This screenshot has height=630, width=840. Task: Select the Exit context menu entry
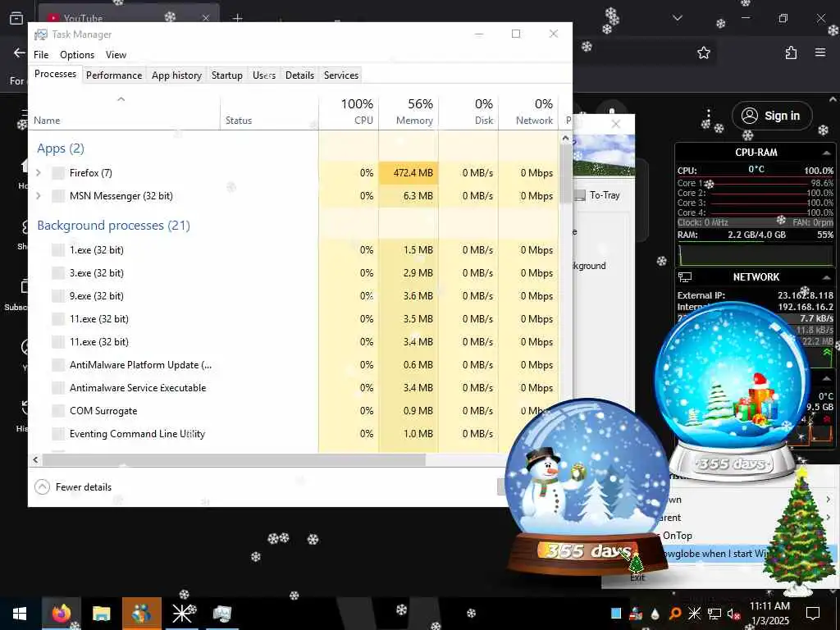click(x=637, y=577)
